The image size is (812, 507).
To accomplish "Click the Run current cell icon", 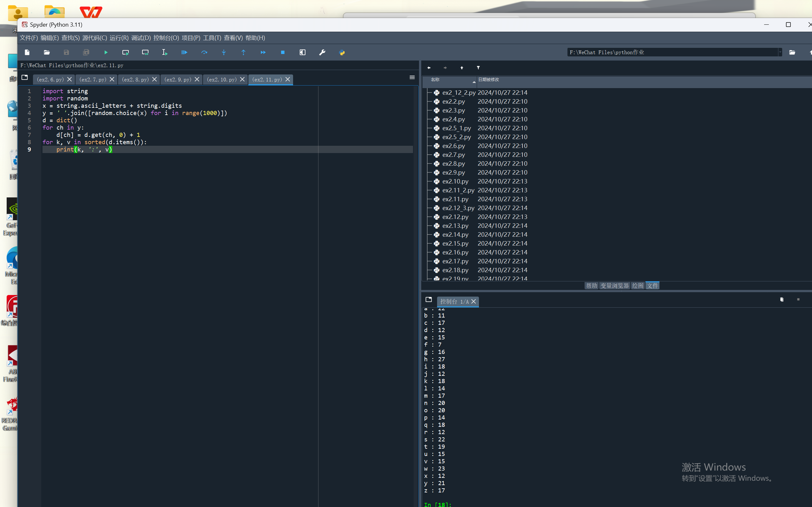I will pyautogui.click(x=126, y=52).
